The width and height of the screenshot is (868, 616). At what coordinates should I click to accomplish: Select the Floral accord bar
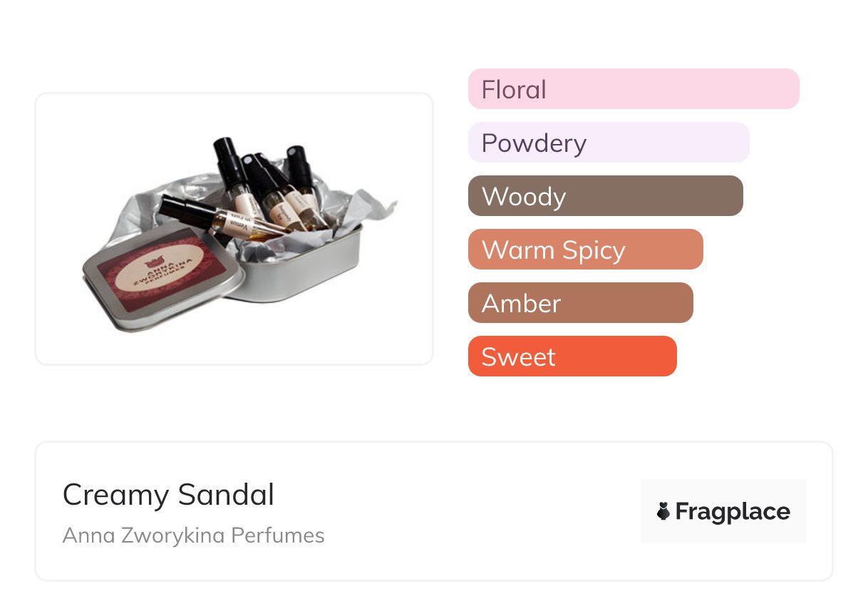633,89
